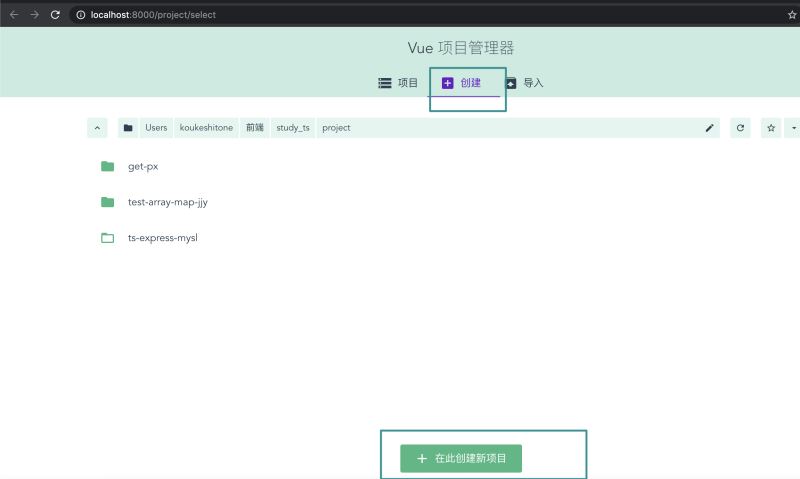Open the more options dropdown arrow

(794, 128)
